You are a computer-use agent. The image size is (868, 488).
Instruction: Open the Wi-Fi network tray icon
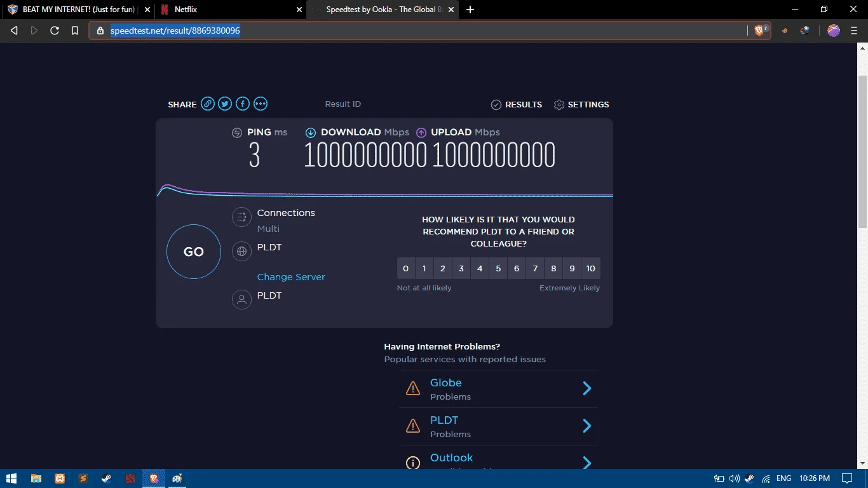coord(766,478)
